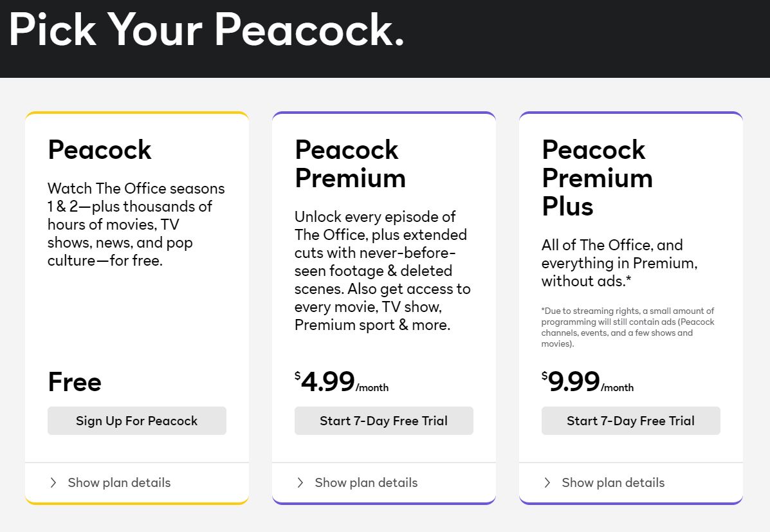Expand Show plan details under Peacock Premium
This screenshot has height=532, width=770.
(365, 482)
